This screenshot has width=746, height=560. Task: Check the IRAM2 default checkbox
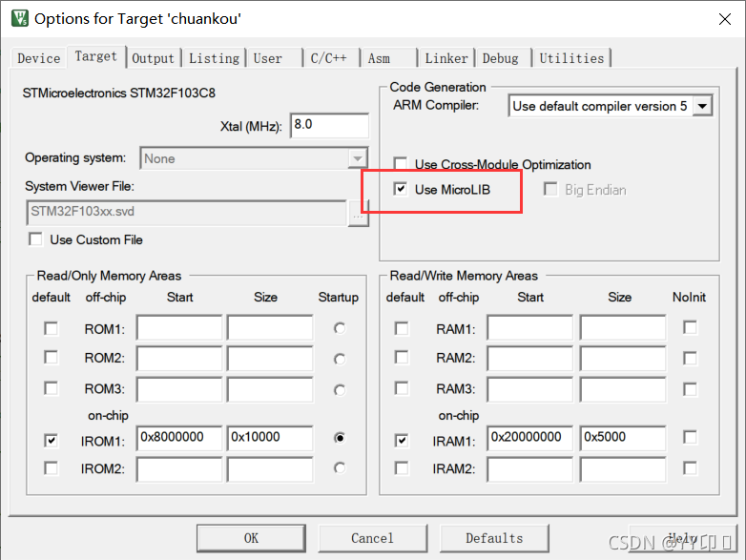coord(402,468)
